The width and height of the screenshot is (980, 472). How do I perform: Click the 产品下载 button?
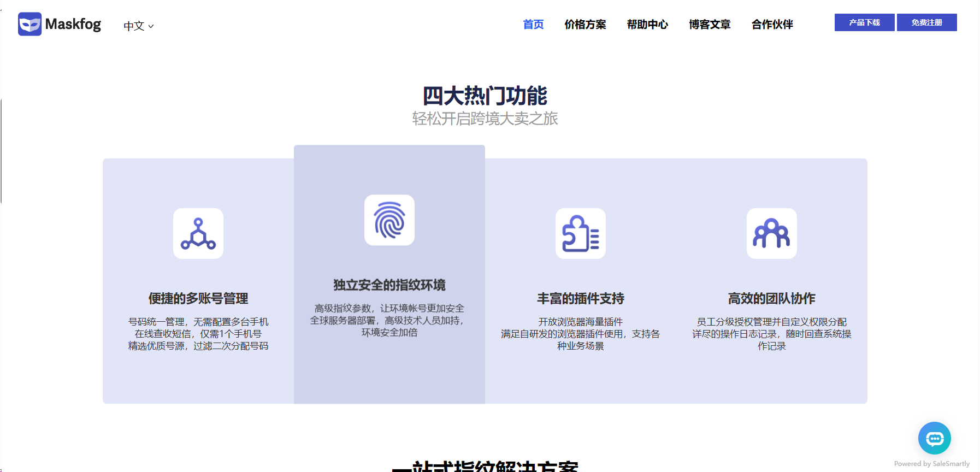point(864,22)
